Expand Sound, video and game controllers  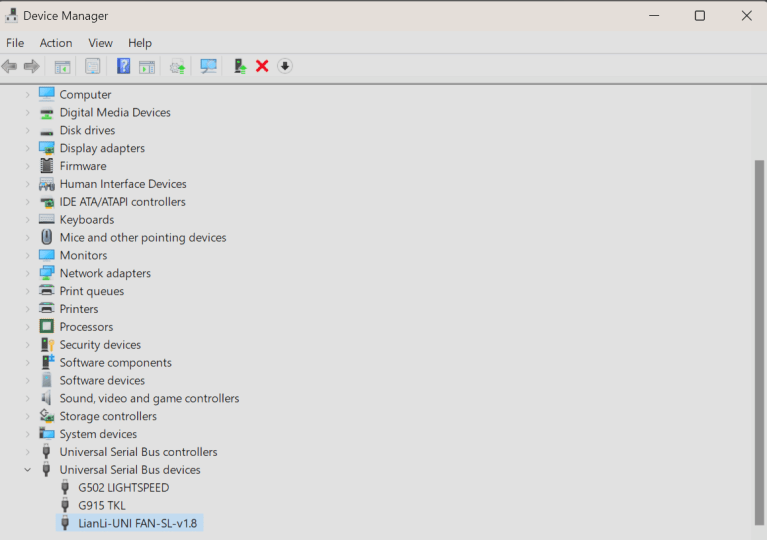tap(28, 399)
